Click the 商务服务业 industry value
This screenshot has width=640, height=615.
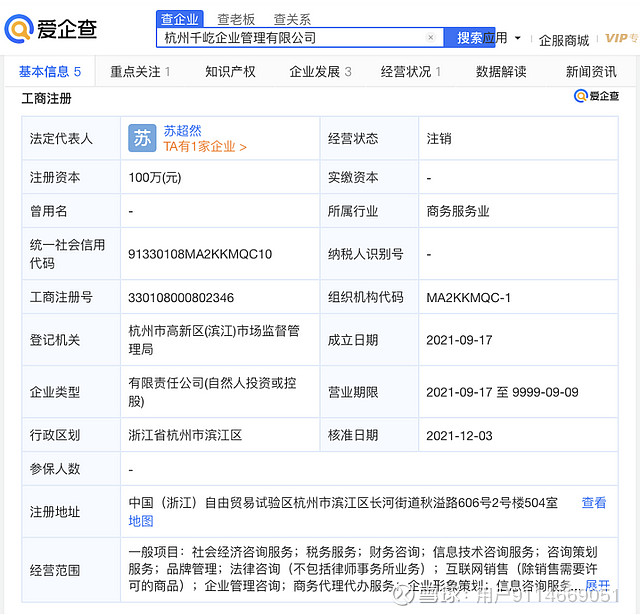(x=458, y=211)
